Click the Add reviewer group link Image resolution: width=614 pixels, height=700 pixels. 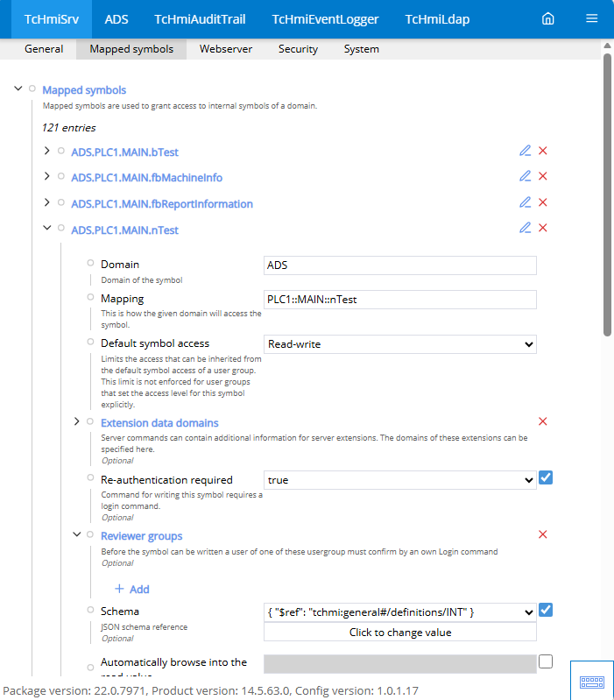coord(132,590)
